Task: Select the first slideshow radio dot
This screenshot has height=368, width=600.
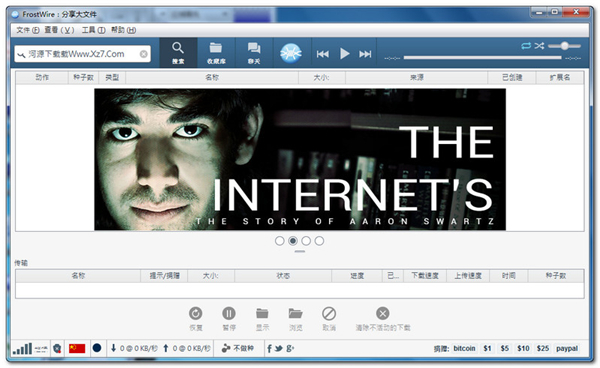Action: point(280,241)
